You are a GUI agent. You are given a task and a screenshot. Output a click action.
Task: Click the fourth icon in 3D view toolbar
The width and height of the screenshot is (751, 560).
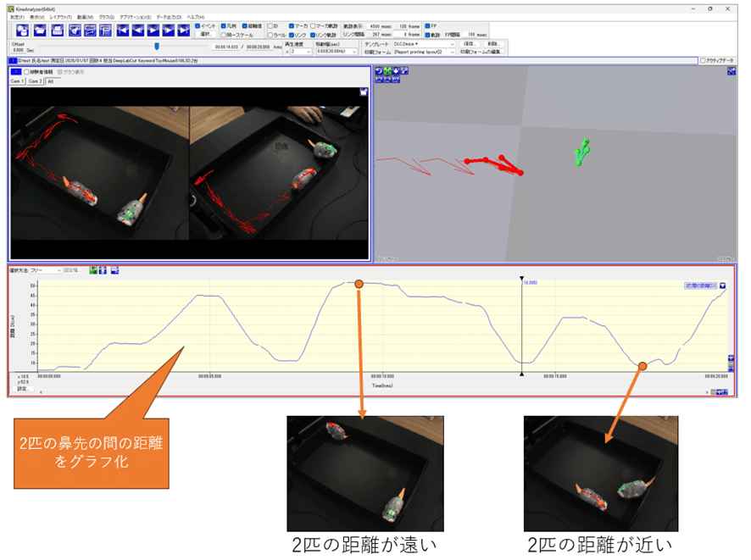pos(404,71)
